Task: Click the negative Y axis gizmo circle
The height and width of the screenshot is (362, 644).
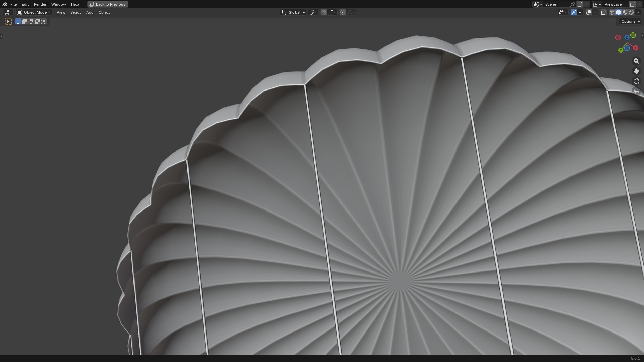Action: click(633, 35)
